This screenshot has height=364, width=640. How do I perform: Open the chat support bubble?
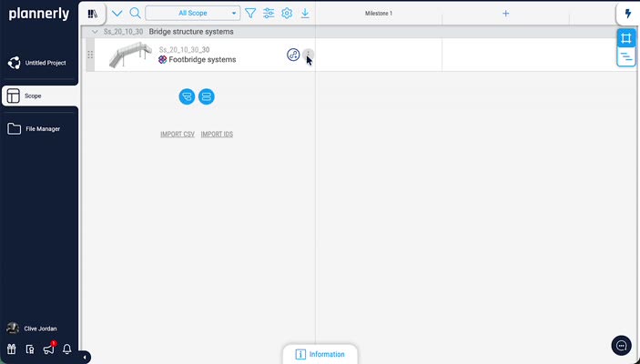tap(621, 346)
